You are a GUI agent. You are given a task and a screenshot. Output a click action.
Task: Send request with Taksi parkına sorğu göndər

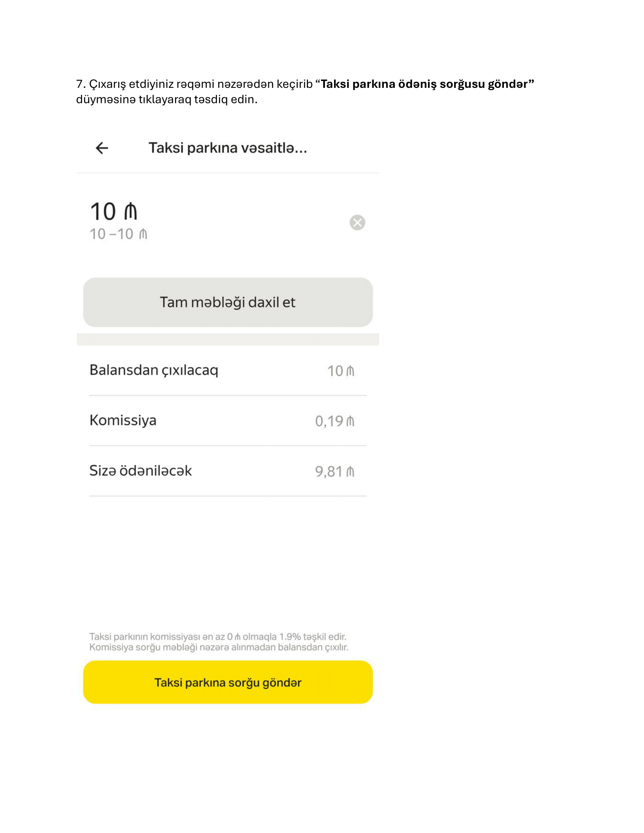point(228,682)
